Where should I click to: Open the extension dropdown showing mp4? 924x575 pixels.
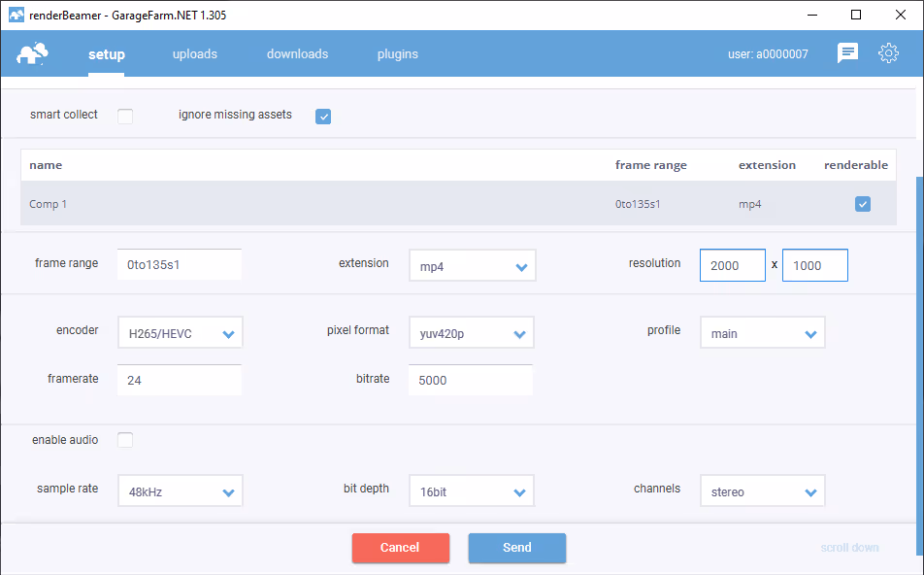tap(473, 265)
